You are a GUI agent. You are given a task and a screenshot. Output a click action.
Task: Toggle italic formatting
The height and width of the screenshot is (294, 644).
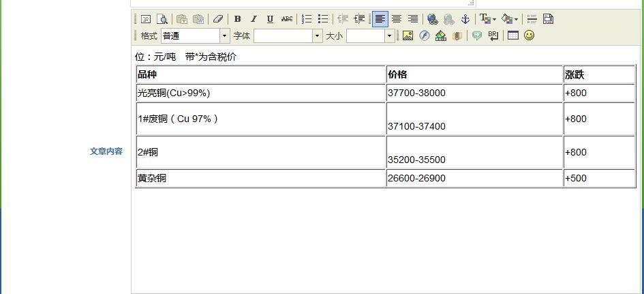click(x=254, y=19)
